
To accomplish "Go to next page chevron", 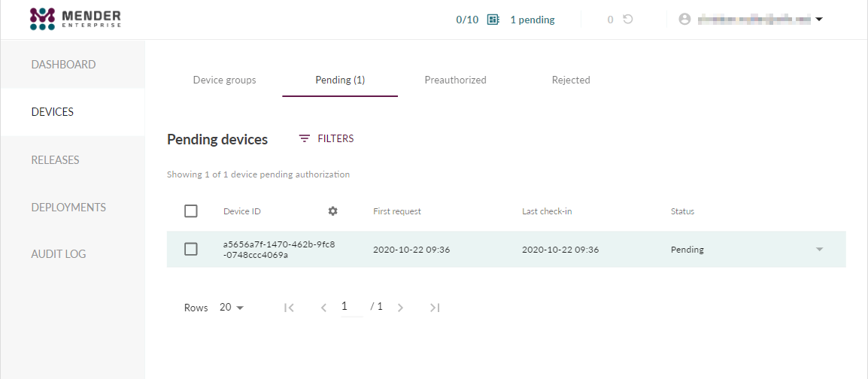I will tap(400, 308).
